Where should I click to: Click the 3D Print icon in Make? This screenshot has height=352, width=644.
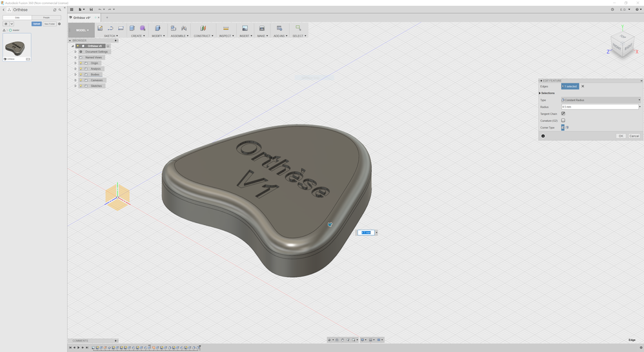tap(261, 28)
